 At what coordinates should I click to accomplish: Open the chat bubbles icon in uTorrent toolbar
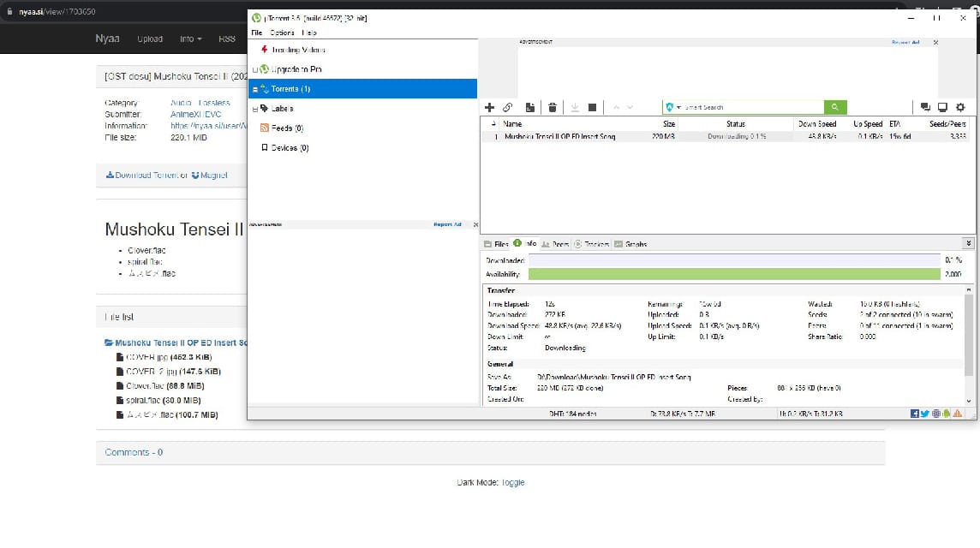[926, 108]
